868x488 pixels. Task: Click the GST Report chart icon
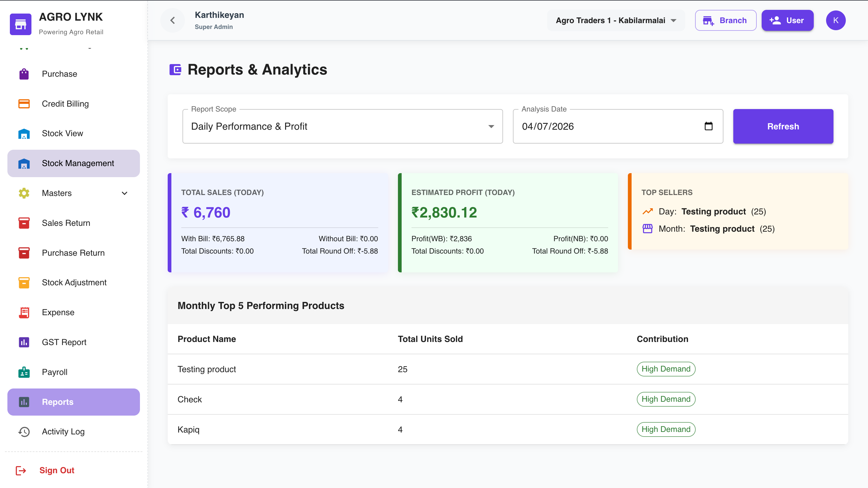pyautogui.click(x=24, y=343)
